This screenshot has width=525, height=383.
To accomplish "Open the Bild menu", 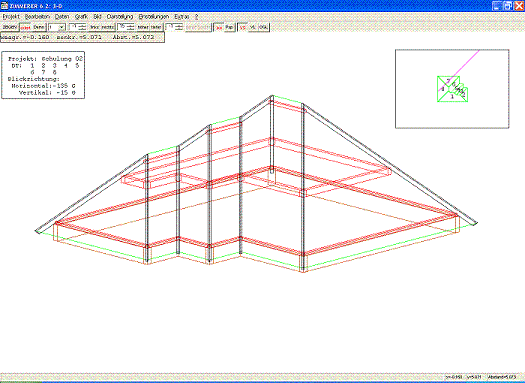I will (97, 16).
